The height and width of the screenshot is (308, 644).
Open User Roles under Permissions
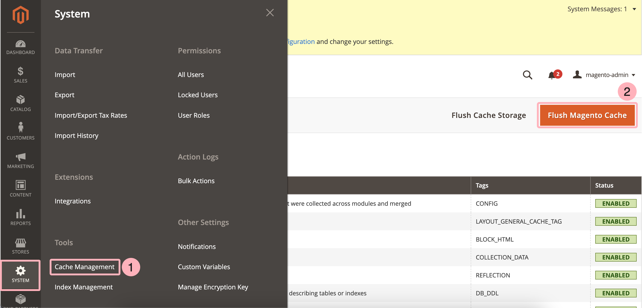point(194,115)
